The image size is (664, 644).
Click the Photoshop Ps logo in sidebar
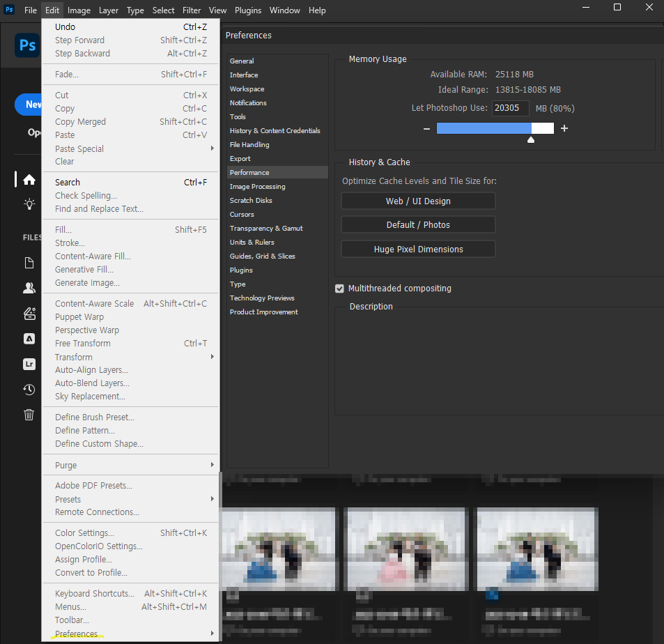(27, 45)
